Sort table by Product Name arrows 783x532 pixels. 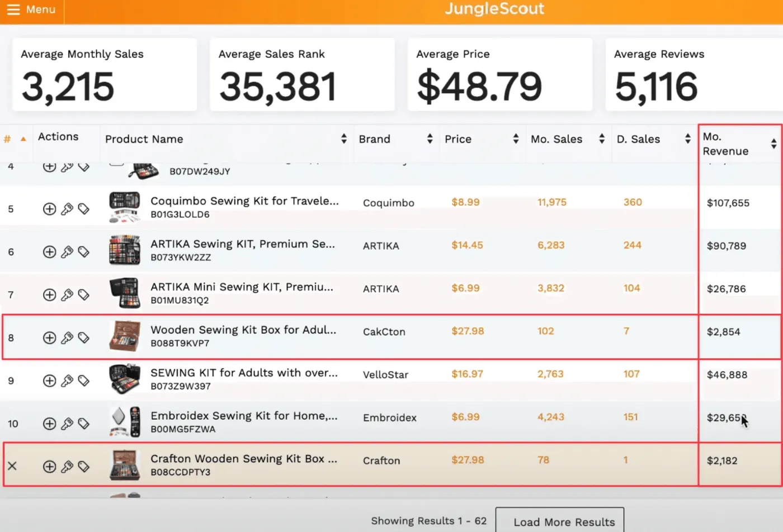pyautogui.click(x=343, y=139)
